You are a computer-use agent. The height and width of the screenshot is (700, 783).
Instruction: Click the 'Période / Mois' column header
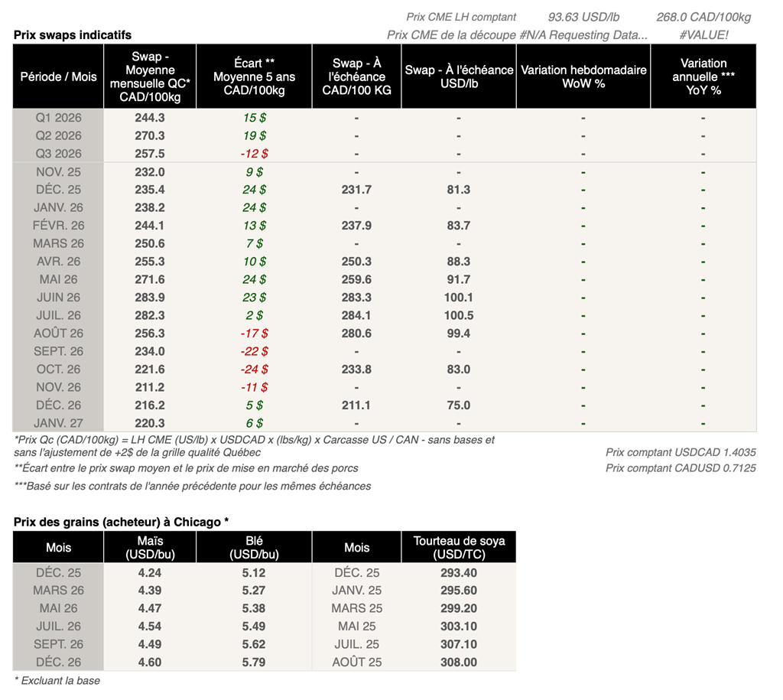click(x=58, y=77)
